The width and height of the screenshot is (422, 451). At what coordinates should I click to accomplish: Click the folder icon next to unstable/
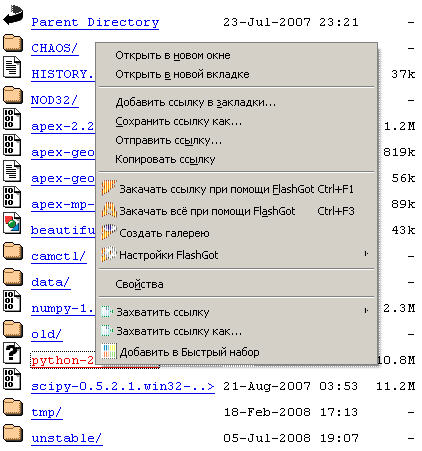point(13,433)
